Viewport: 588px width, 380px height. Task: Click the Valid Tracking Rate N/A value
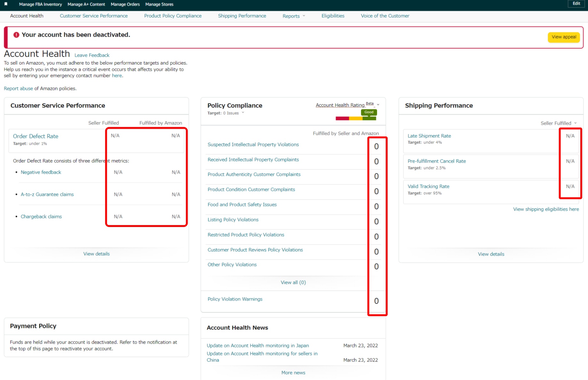point(570,186)
